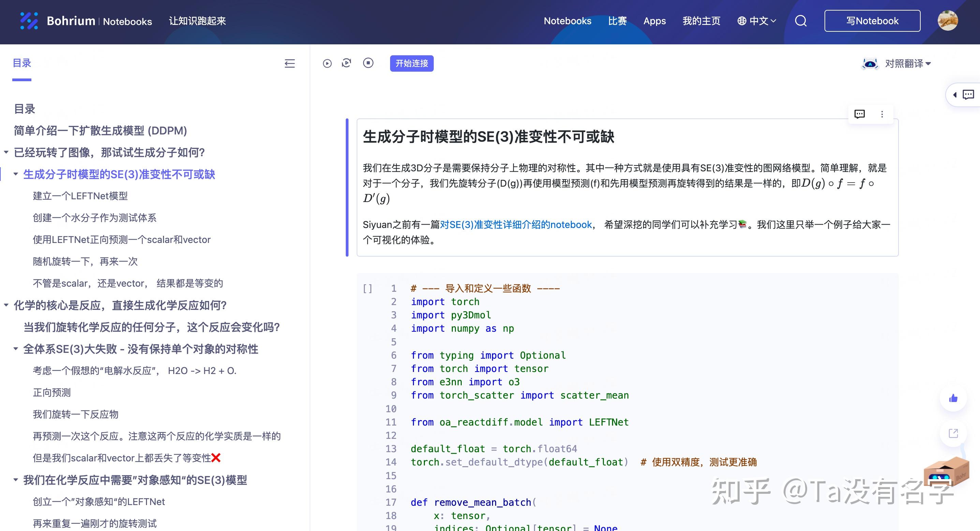
Task: Open the SE(3)准变性 notebook link
Action: tap(516, 225)
